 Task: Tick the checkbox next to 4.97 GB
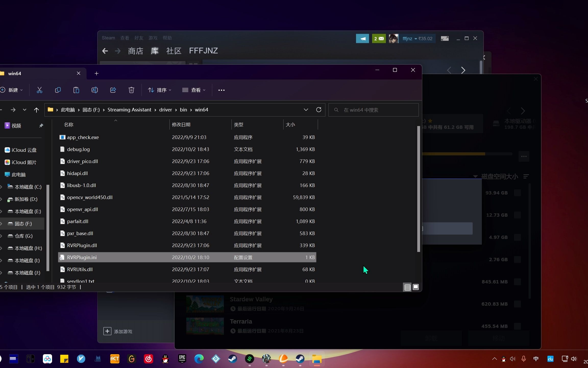tap(517, 237)
